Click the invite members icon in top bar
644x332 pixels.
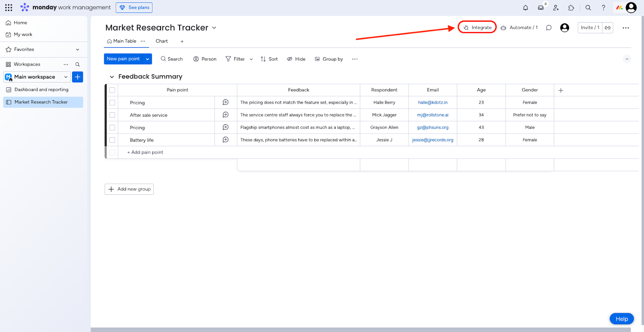[556, 8]
